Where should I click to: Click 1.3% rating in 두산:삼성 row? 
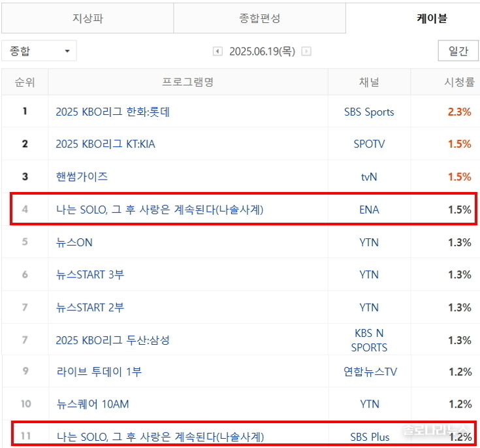point(460,340)
